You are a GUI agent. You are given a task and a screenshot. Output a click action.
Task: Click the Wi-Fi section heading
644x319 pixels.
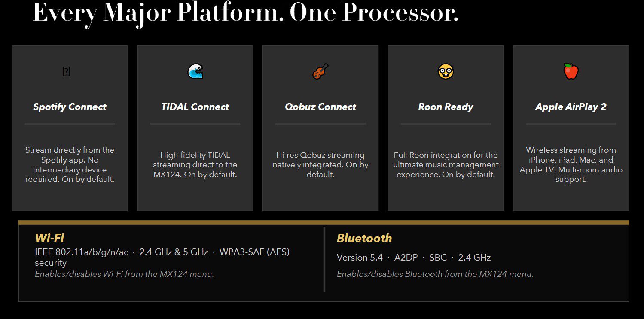coord(49,238)
